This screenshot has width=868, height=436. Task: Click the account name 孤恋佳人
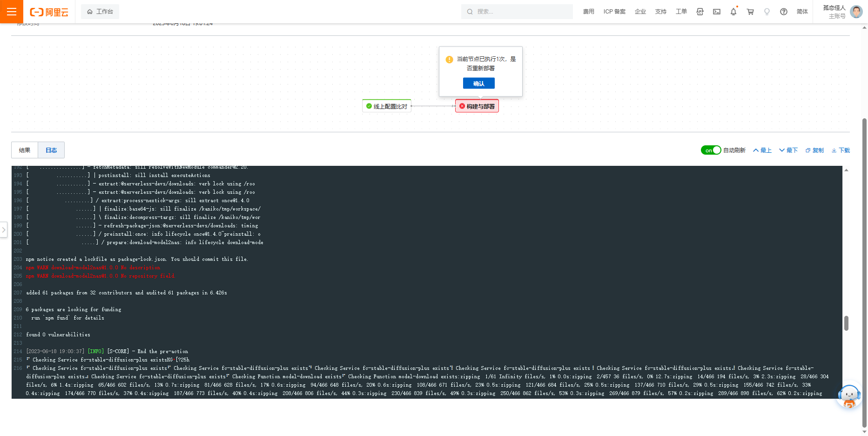point(834,8)
